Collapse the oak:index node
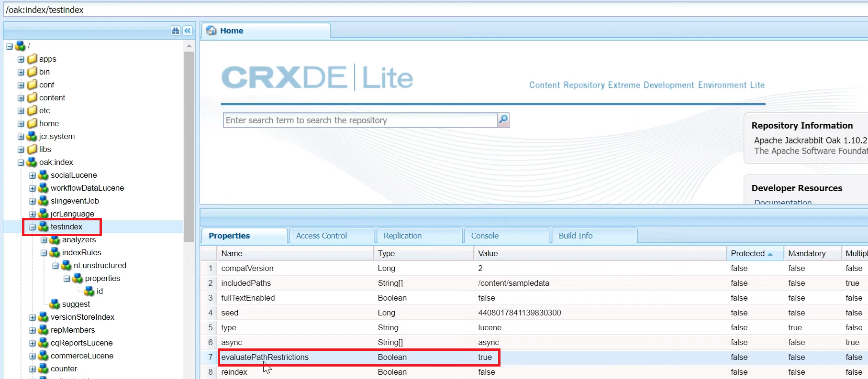This screenshot has height=379, width=868. [x=21, y=162]
